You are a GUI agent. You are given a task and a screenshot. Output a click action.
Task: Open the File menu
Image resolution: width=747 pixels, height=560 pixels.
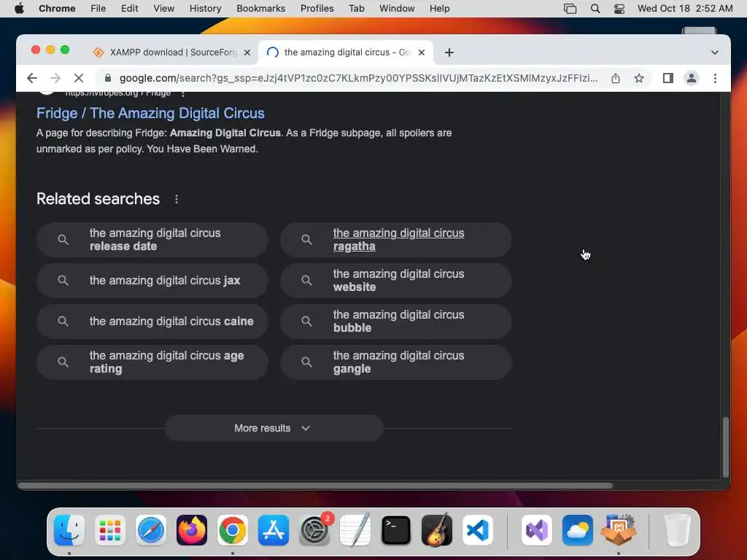(x=98, y=9)
